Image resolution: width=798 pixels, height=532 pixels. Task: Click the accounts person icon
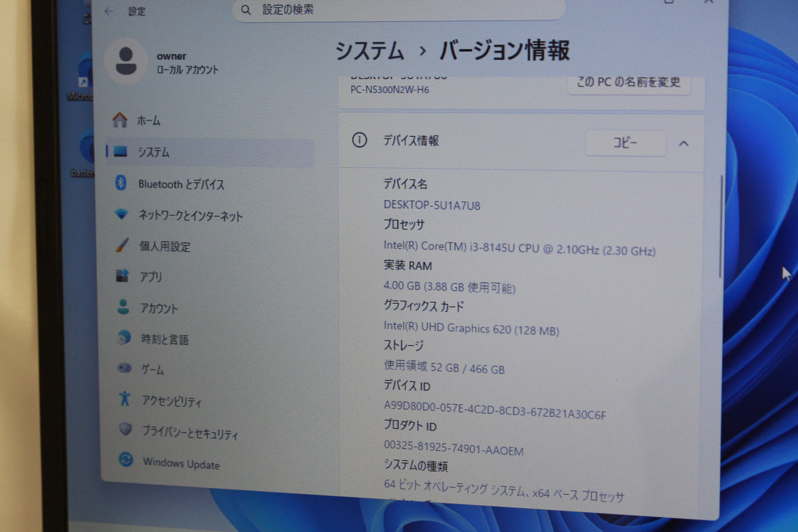tap(123, 307)
